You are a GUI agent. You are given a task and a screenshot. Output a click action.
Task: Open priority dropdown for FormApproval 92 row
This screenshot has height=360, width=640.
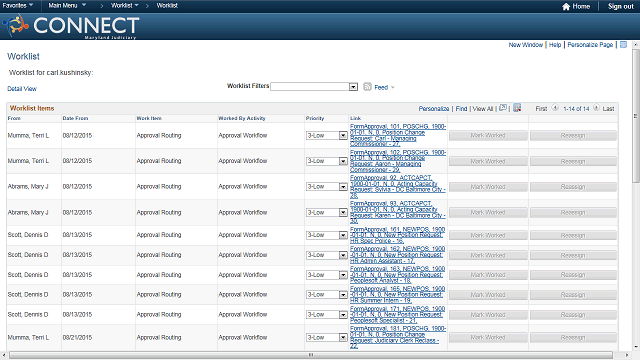[x=327, y=187]
